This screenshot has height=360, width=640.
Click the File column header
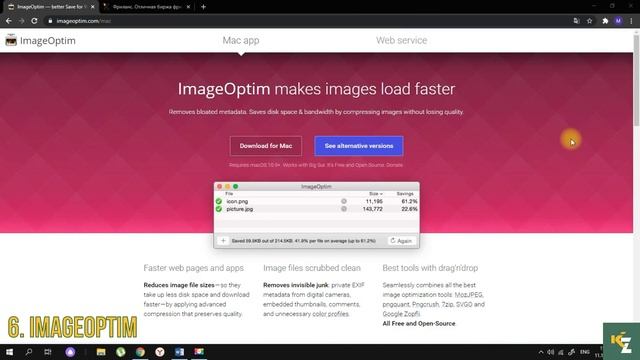[229, 193]
